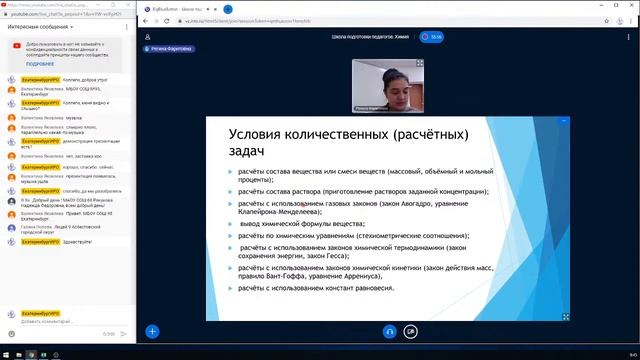The image size is (640, 360).
Task: Open the browser profile avatar
Action: (620, 21)
